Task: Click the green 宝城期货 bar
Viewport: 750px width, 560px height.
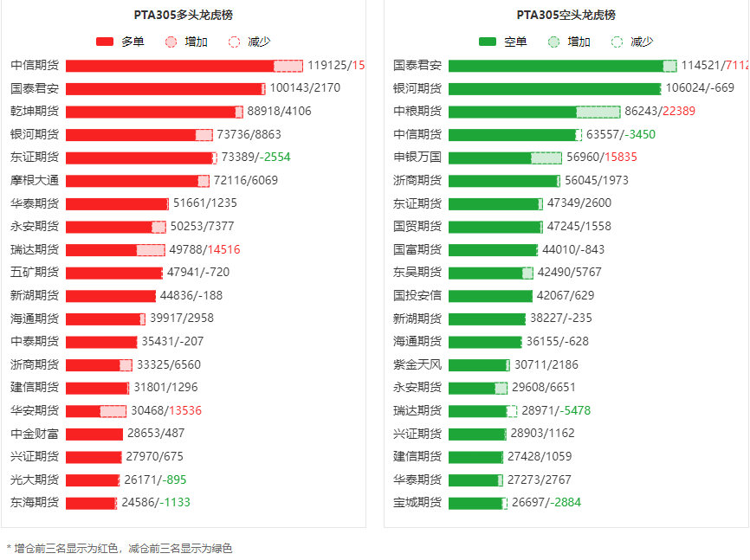Action: pyautogui.click(x=475, y=503)
